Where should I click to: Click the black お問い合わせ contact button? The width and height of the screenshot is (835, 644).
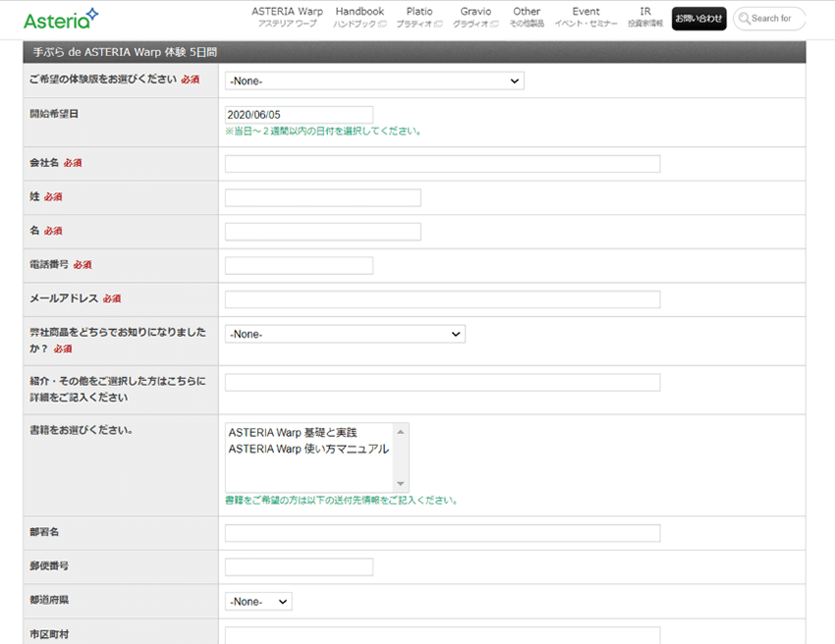tap(698, 19)
